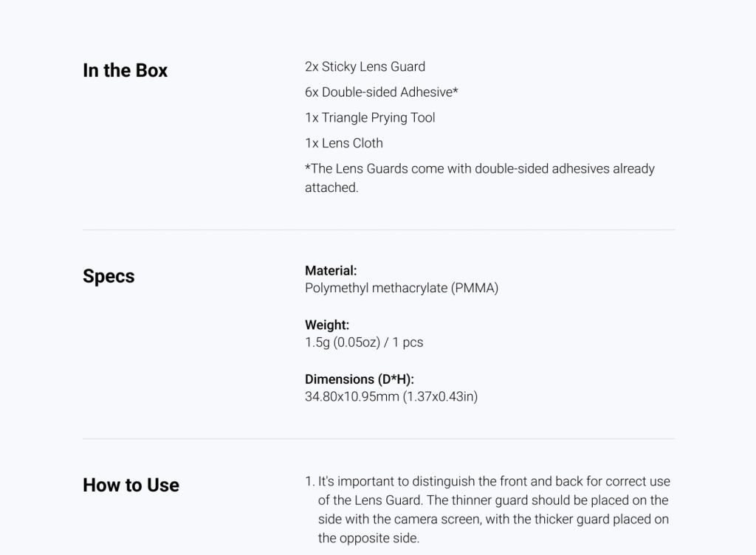Click the 'Weight:' label

tap(327, 325)
